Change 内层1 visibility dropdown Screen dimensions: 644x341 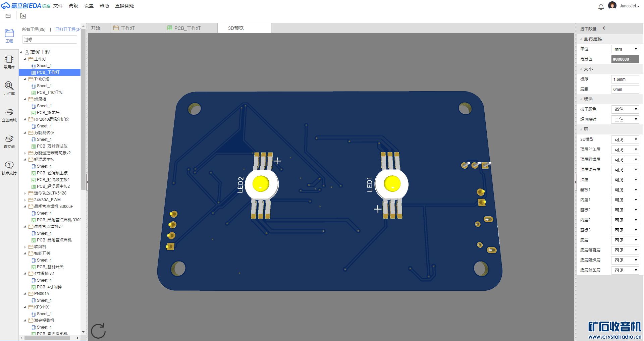(625, 200)
